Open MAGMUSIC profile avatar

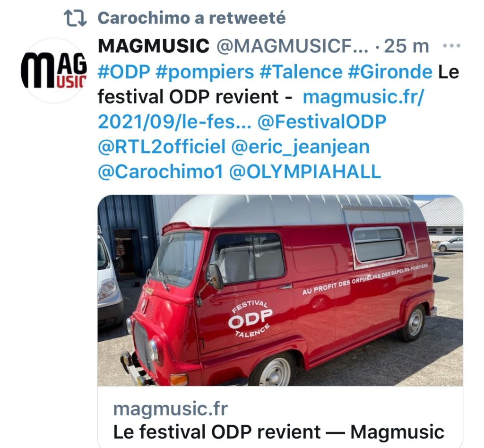pos(54,70)
